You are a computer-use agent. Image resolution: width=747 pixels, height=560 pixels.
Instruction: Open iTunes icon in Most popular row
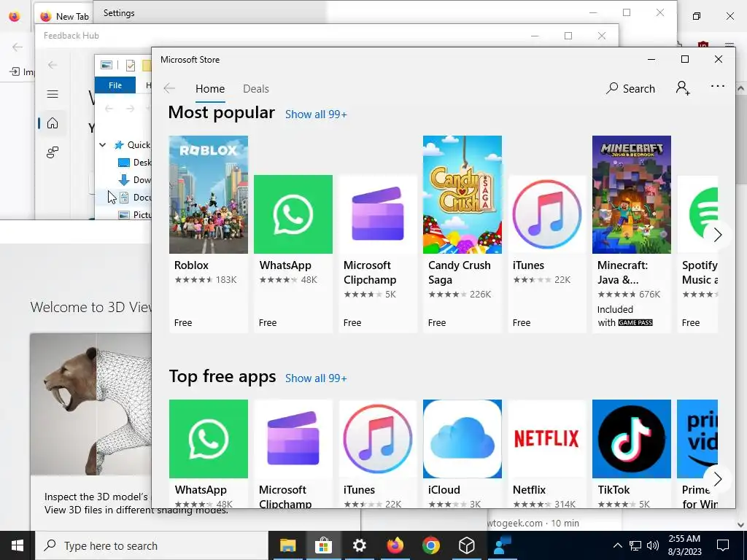point(547,214)
